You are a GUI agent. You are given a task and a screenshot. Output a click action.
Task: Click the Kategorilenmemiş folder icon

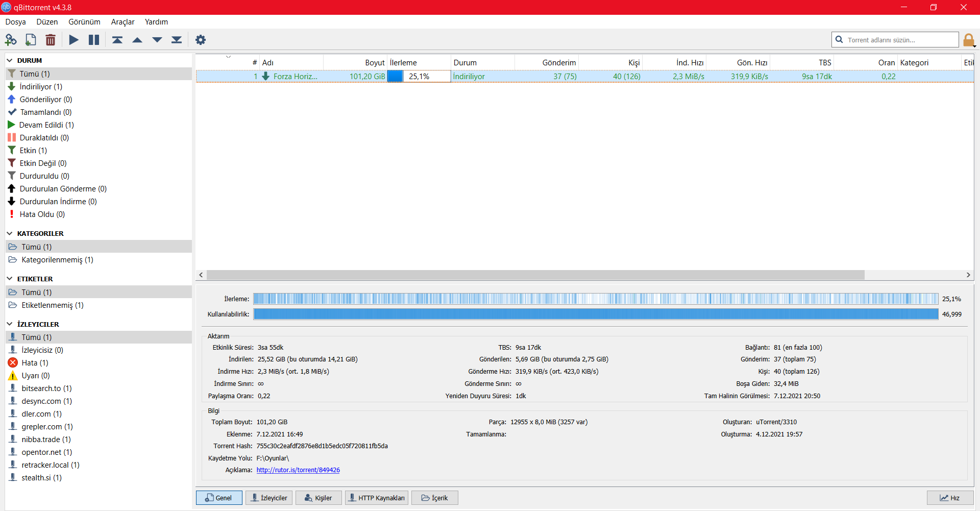(x=13, y=259)
